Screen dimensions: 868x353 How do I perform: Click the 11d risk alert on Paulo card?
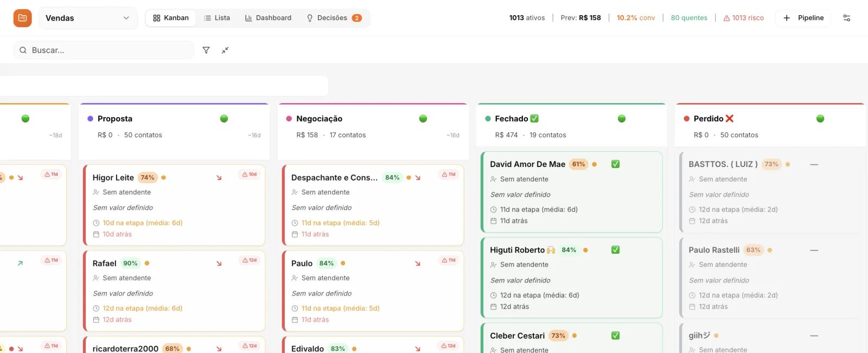[x=448, y=260]
